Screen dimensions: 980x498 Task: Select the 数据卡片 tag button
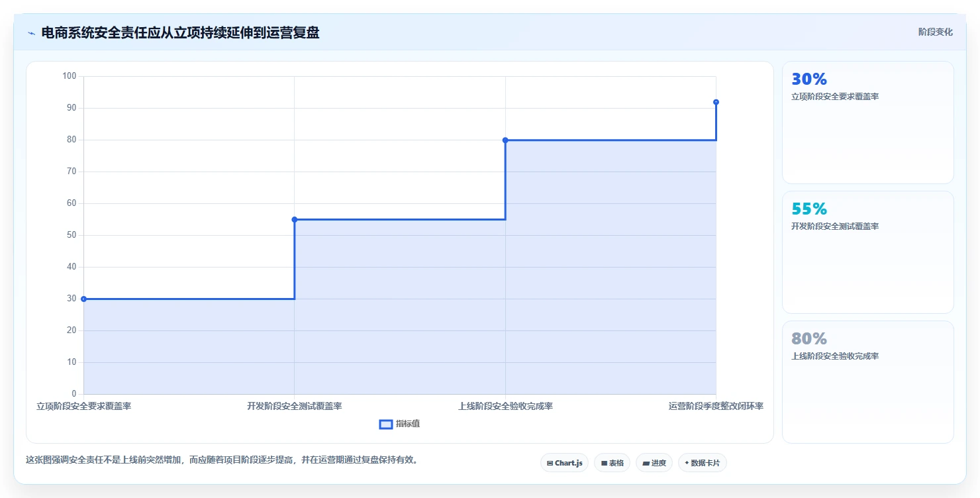703,463
